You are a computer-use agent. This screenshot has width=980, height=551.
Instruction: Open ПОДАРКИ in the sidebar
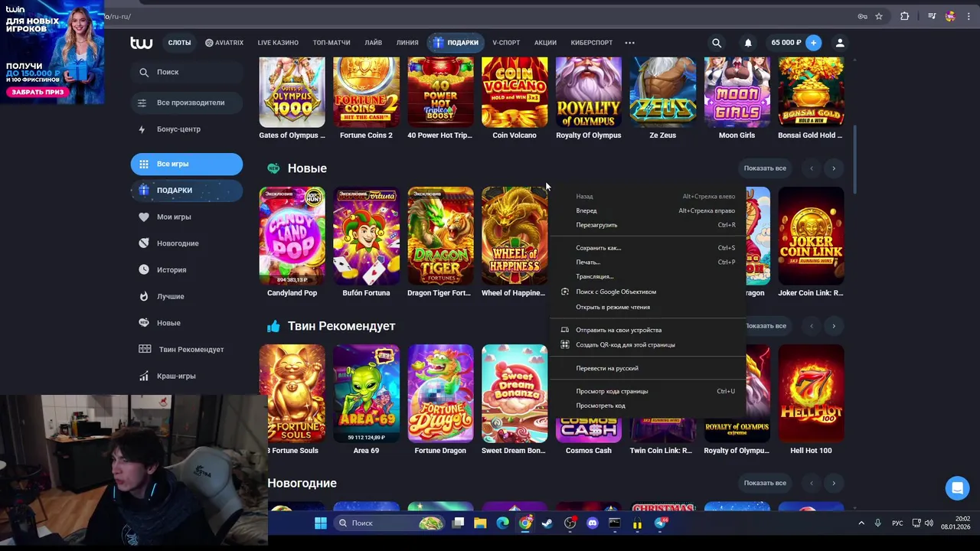pyautogui.click(x=187, y=191)
